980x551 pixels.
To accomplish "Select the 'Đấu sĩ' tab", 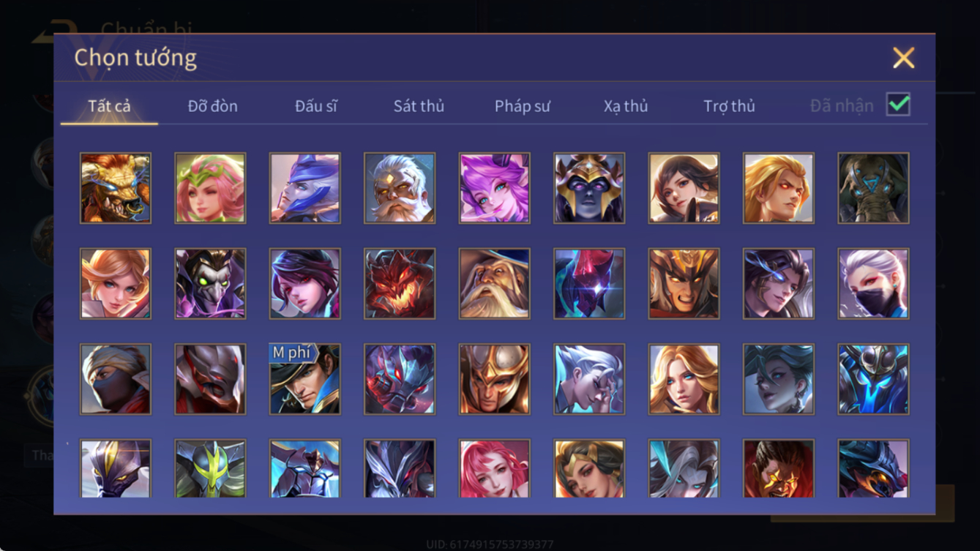I will point(315,106).
